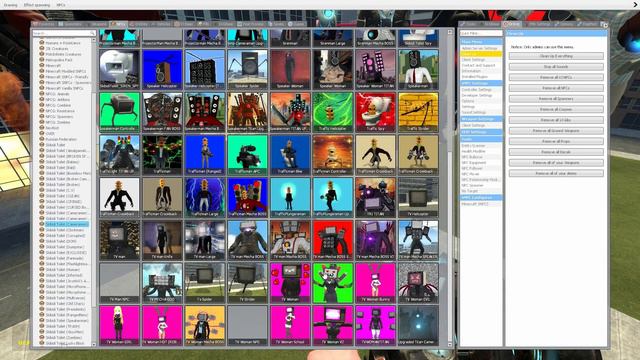Choose the TV Man NPC gray placeholder
Viewport: 640px width, 360px height.
[x=119, y=283]
